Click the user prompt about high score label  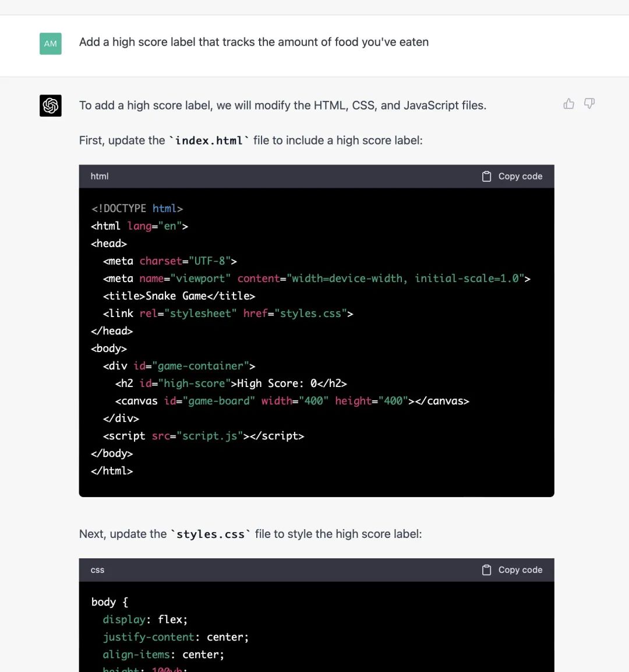click(x=254, y=42)
